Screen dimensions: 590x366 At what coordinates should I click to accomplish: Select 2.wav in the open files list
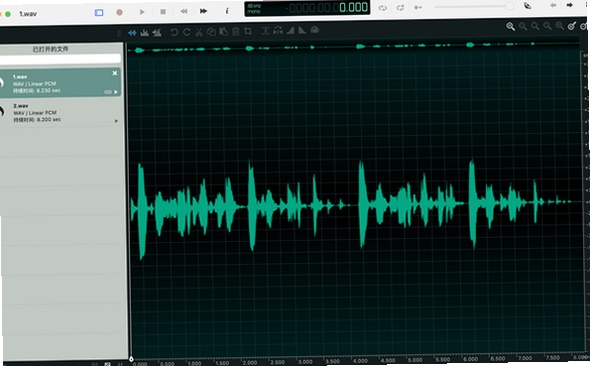point(60,113)
